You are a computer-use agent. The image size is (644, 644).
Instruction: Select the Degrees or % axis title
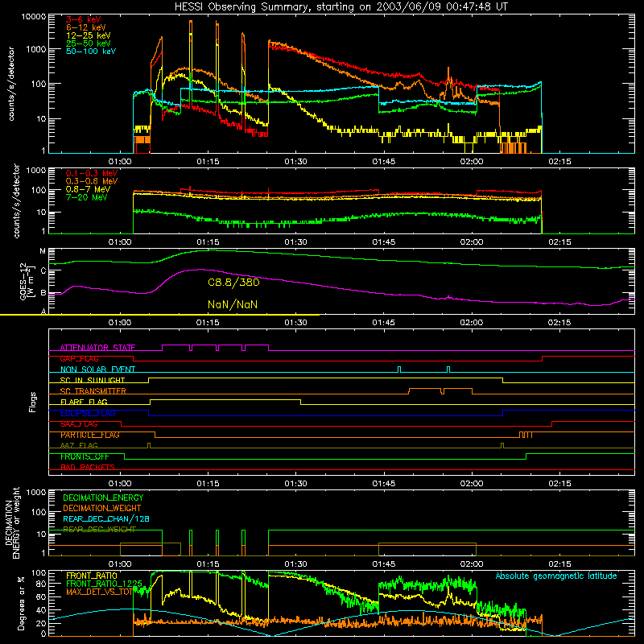point(21,603)
